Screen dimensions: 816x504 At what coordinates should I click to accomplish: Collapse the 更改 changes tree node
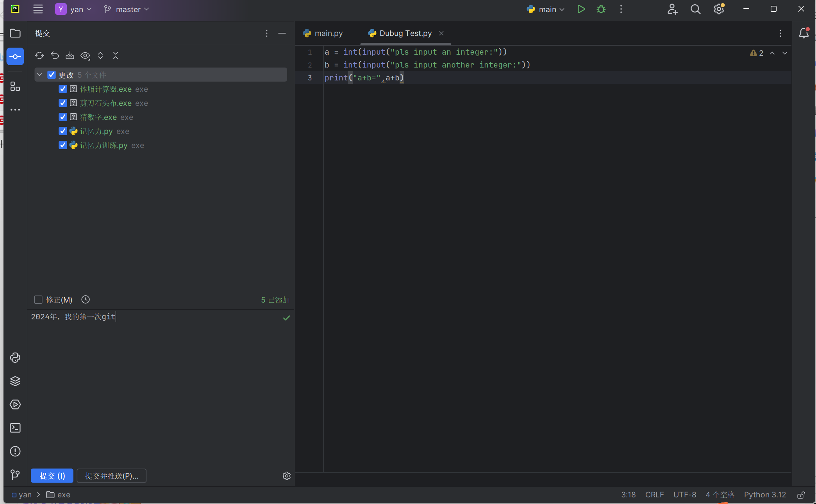(x=39, y=75)
